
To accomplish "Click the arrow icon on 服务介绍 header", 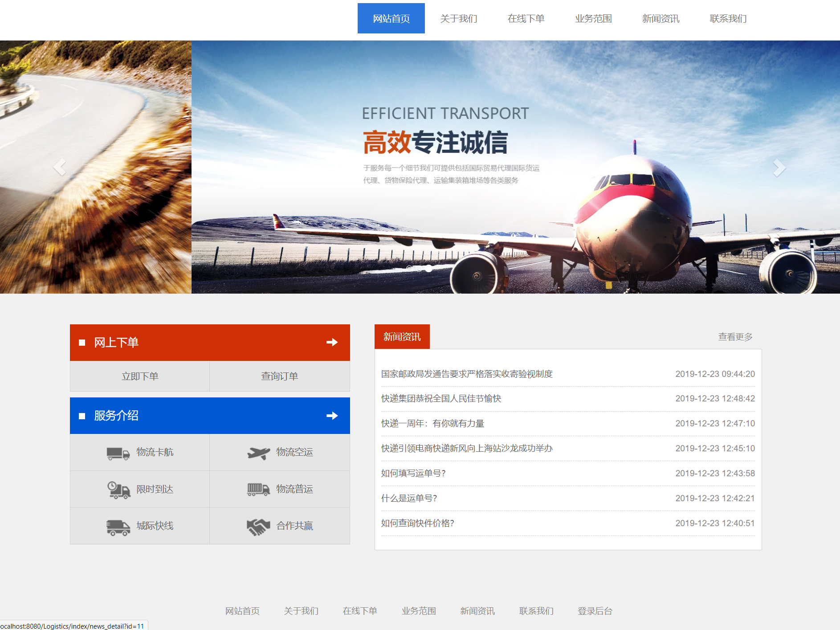I will coord(332,416).
